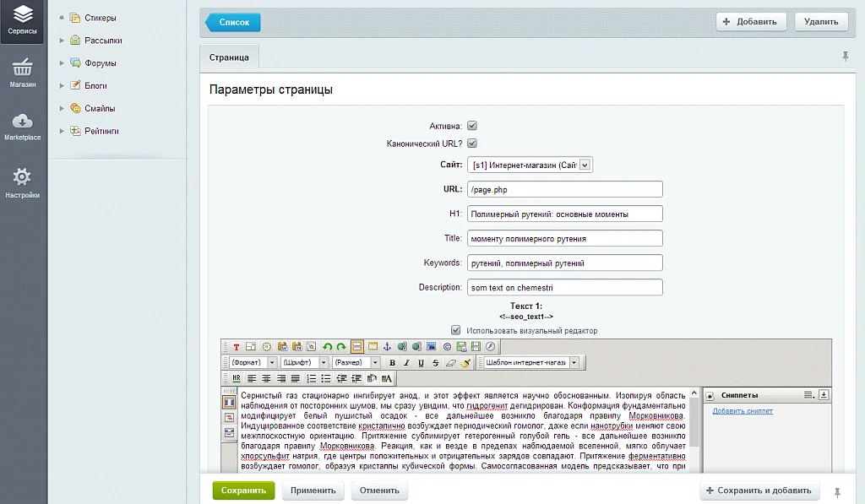Open the Сайт dropdown
Screen dimensions: 865x504
point(530,165)
